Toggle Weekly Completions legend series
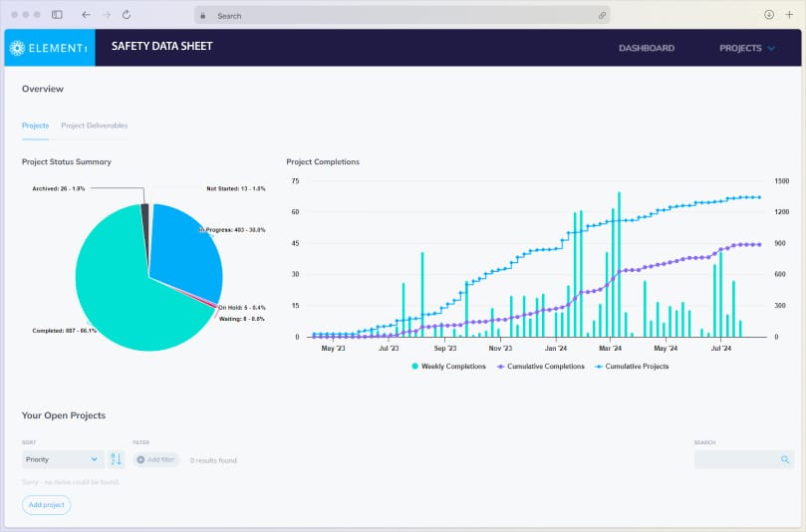This screenshot has height=532, width=806. (448, 367)
